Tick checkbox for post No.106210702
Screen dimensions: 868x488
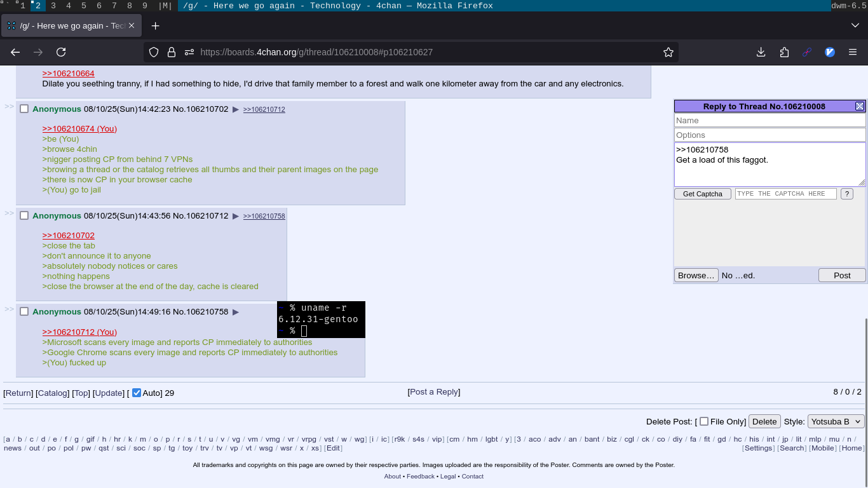pos(24,109)
